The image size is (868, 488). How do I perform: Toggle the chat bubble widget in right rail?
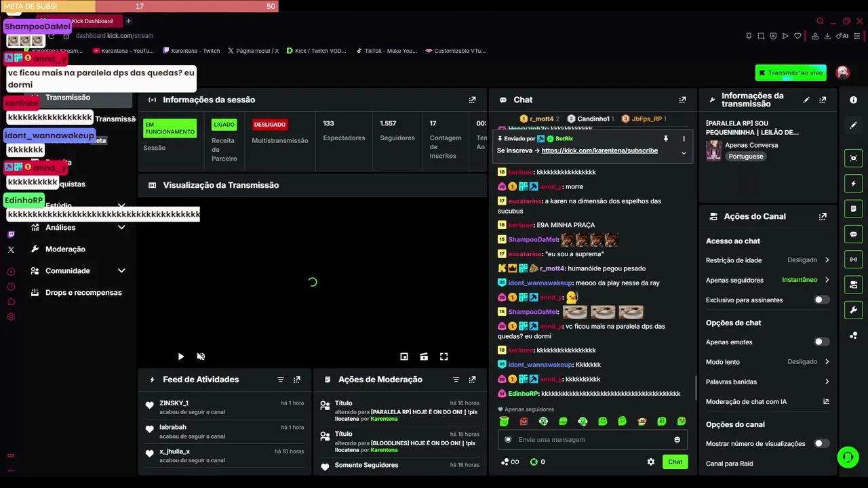pyautogui.click(x=853, y=234)
